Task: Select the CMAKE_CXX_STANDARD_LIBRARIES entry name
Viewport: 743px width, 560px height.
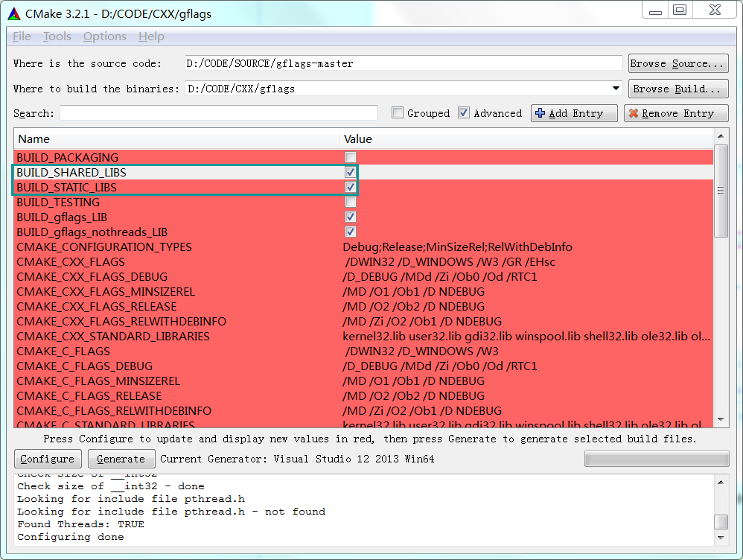Action: tap(113, 336)
